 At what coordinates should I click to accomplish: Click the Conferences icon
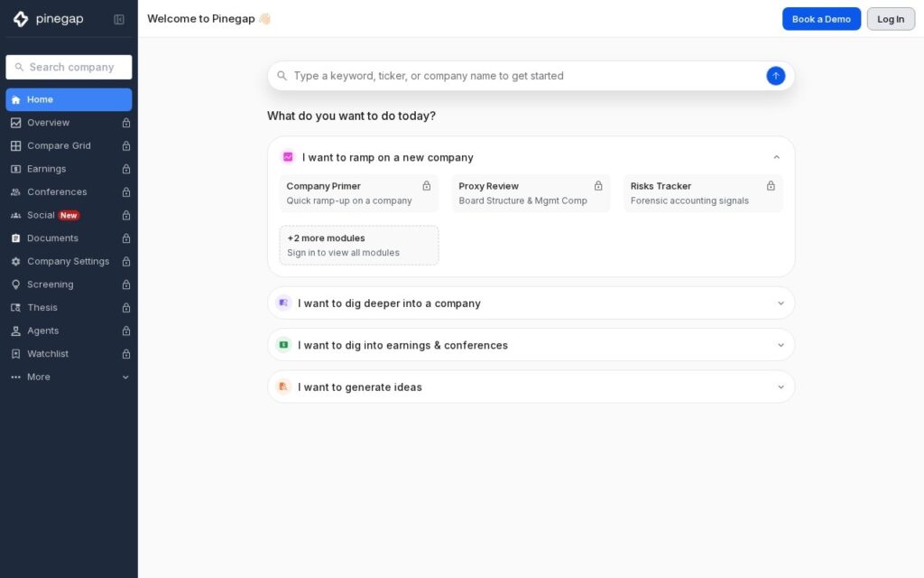tap(16, 192)
